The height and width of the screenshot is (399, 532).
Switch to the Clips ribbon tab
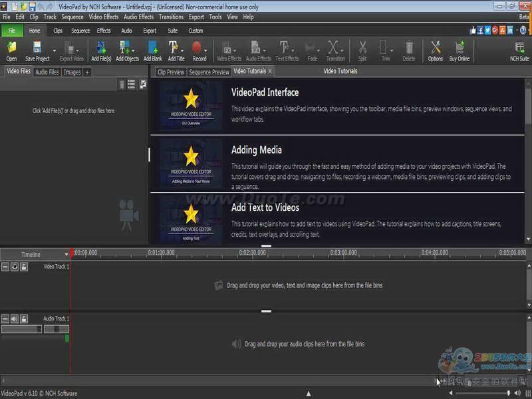(58, 31)
